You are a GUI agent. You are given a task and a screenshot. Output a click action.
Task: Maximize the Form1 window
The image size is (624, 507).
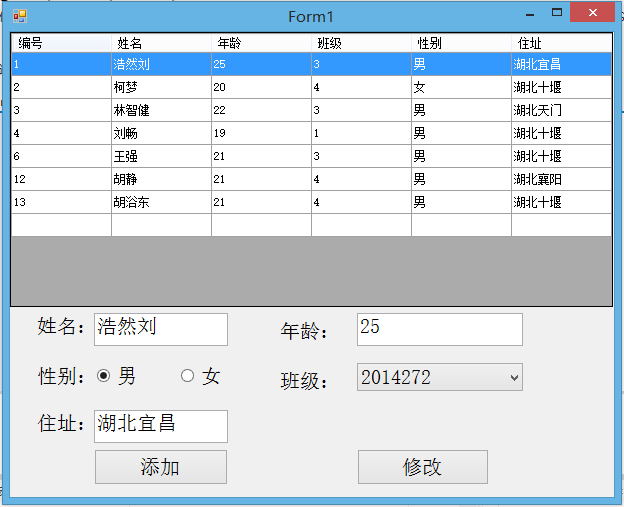click(557, 12)
